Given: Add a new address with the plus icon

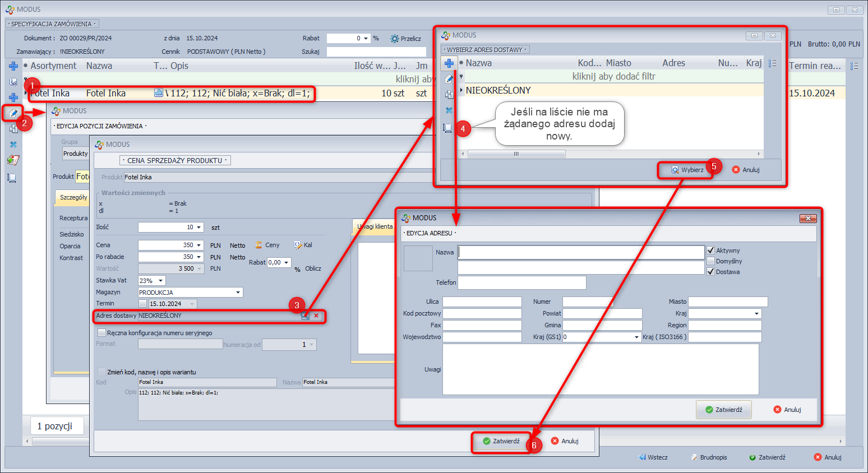Looking at the screenshot, I should click(x=449, y=63).
